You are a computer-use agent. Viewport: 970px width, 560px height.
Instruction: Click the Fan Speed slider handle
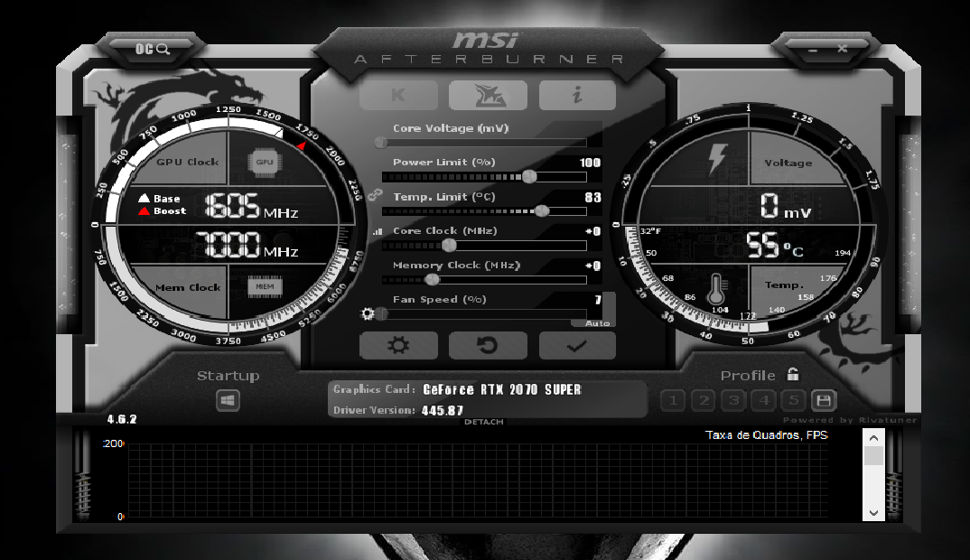click(382, 314)
